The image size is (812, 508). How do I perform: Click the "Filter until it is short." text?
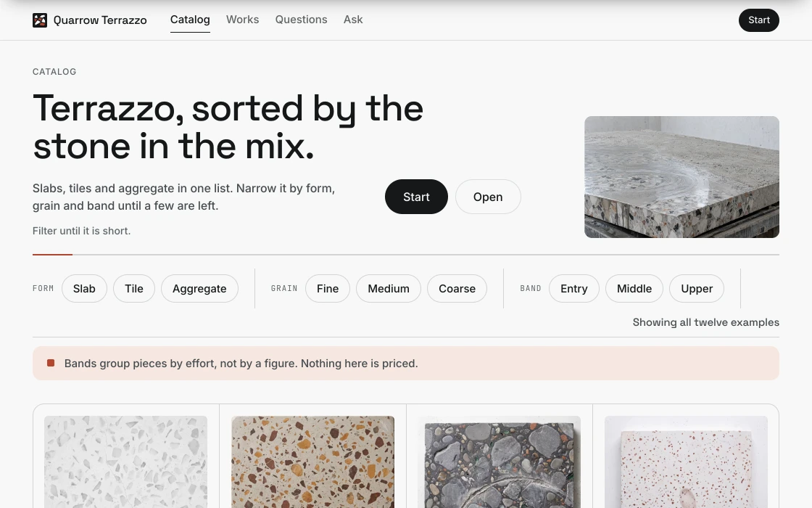(82, 232)
